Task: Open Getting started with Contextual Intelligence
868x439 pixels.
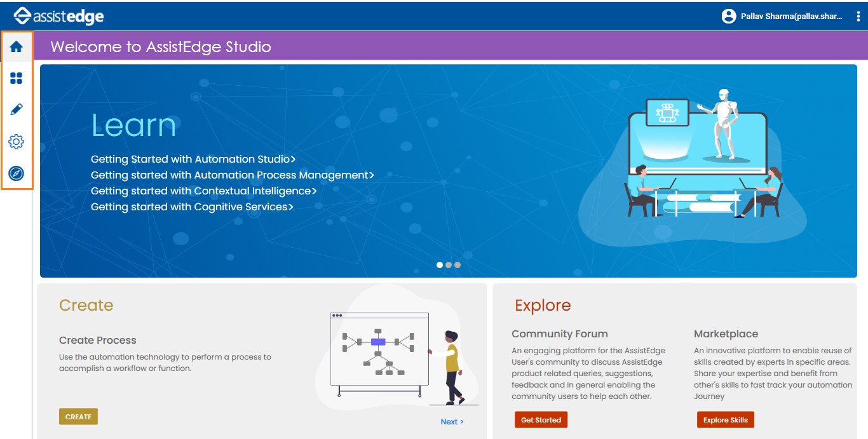Action: pos(205,191)
